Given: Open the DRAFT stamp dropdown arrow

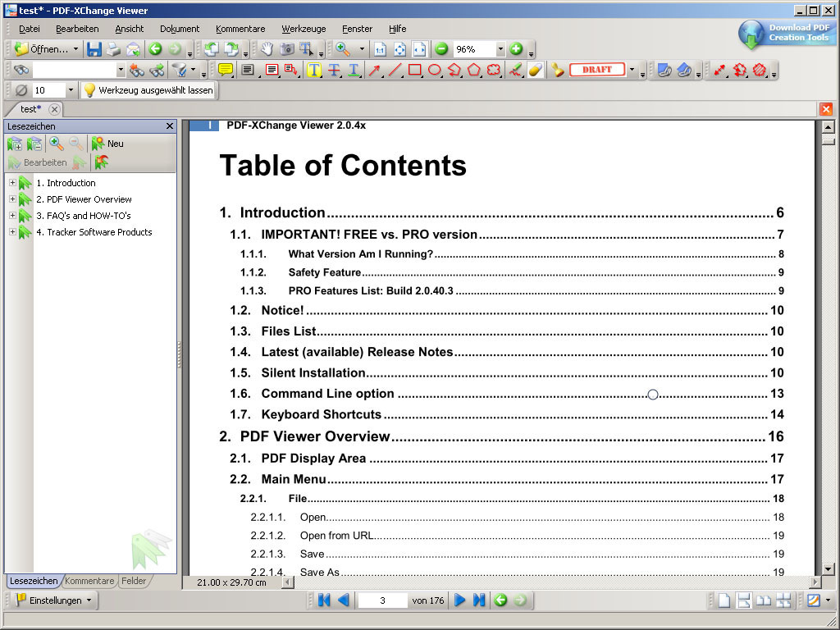Looking at the screenshot, I should pyautogui.click(x=632, y=70).
